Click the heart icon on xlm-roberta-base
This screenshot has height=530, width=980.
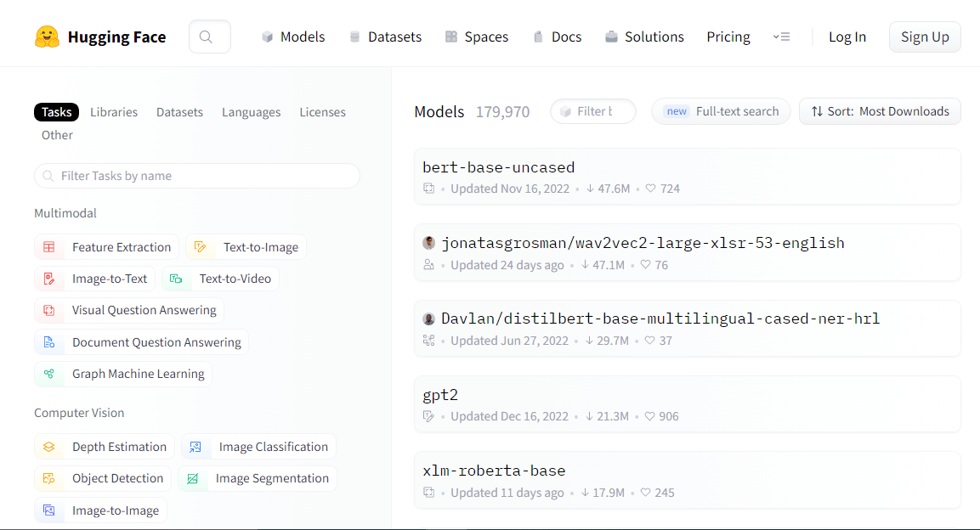pyautogui.click(x=646, y=493)
